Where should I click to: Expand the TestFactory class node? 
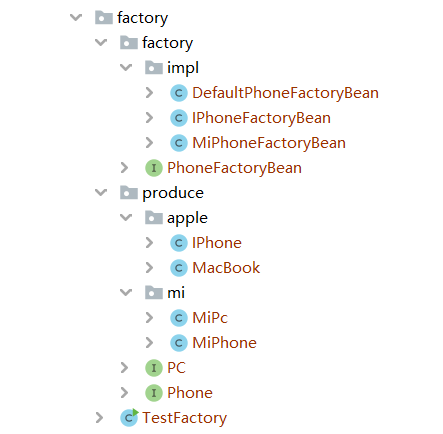click(x=99, y=418)
